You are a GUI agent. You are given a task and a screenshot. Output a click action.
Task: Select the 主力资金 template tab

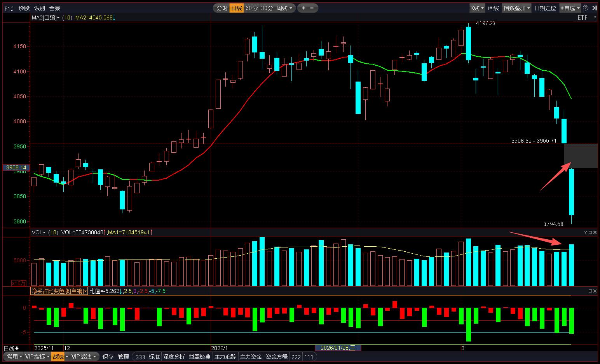(x=251, y=357)
